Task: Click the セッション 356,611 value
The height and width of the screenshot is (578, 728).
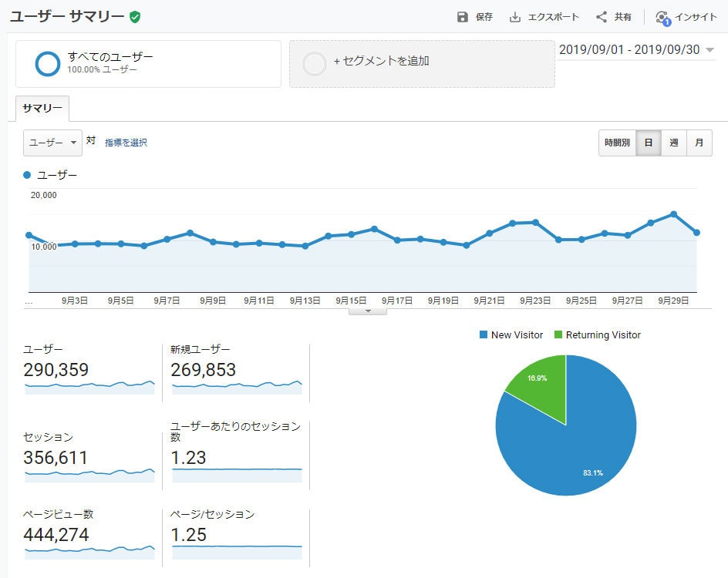Action: [56, 458]
